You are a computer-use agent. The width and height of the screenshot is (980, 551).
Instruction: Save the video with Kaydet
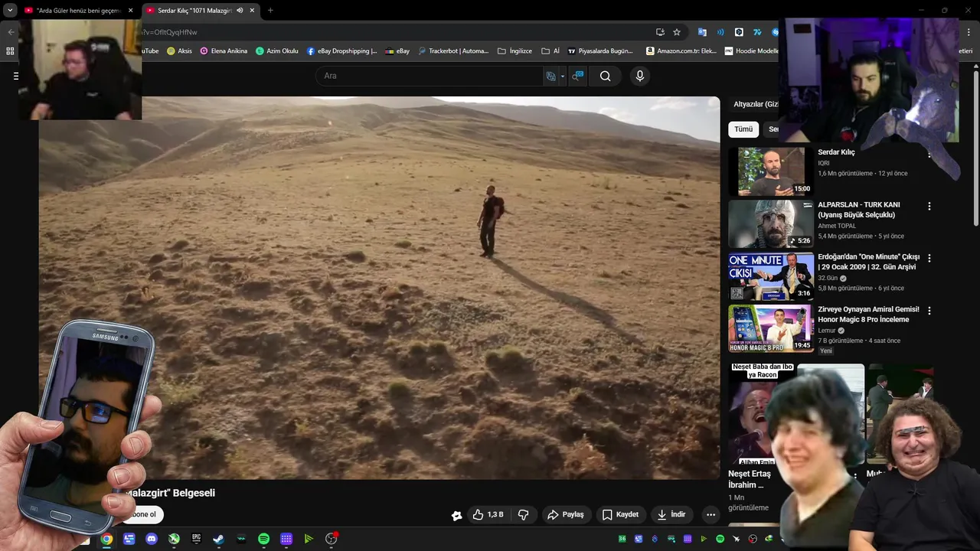pyautogui.click(x=620, y=514)
